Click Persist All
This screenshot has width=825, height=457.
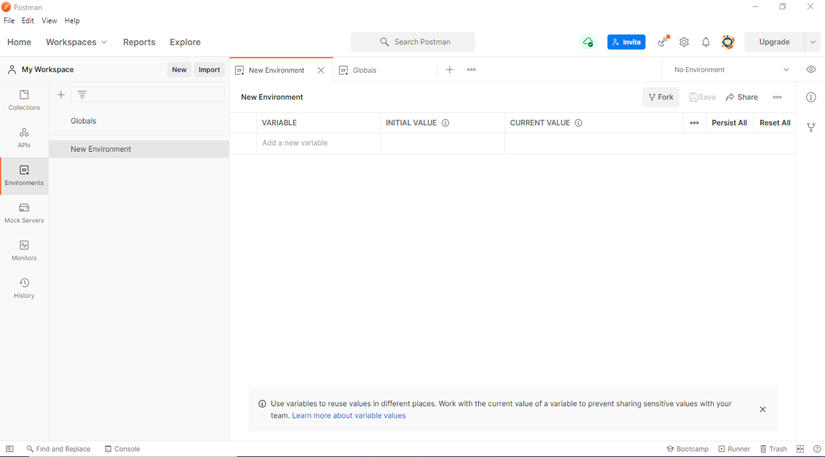[x=729, y=123]
